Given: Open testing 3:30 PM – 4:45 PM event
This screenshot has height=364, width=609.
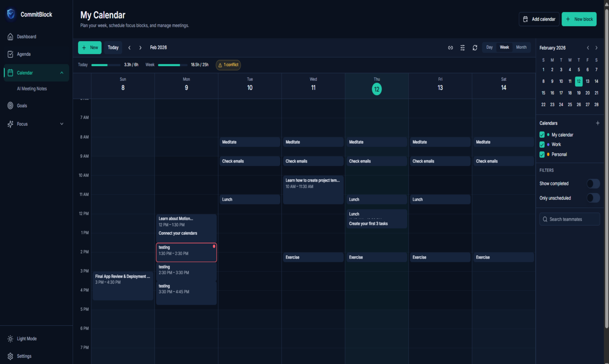Looking at the screenshot, I should [186, 293].
